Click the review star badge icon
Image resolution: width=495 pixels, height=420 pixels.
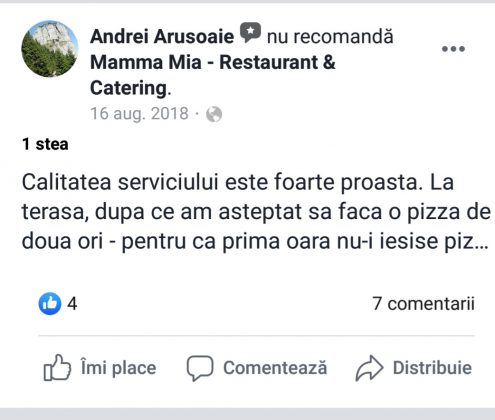click(251, 33)
